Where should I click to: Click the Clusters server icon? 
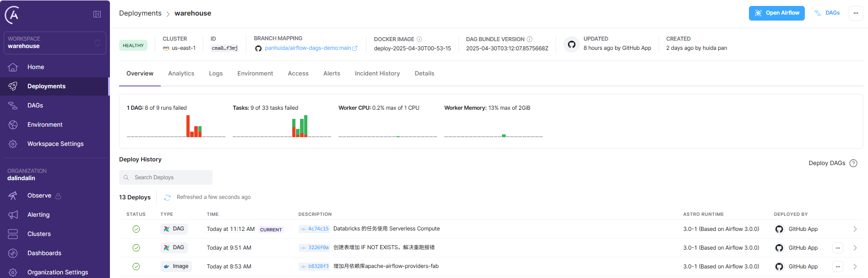tap(13, 234)
